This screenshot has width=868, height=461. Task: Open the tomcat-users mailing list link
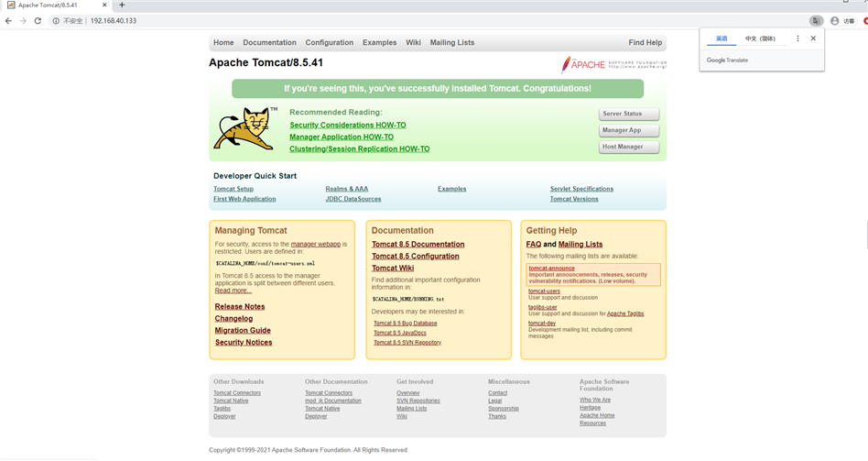tap(544, 291)
